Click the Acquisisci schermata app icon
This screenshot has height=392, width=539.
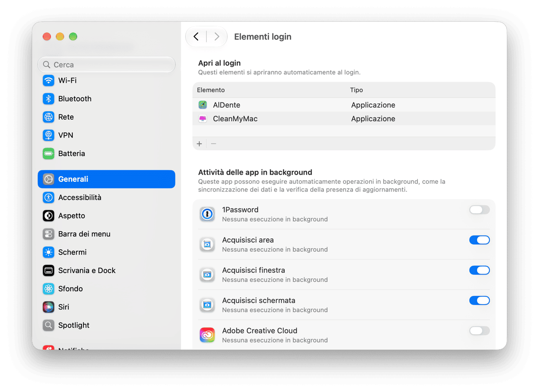point(207,305)
